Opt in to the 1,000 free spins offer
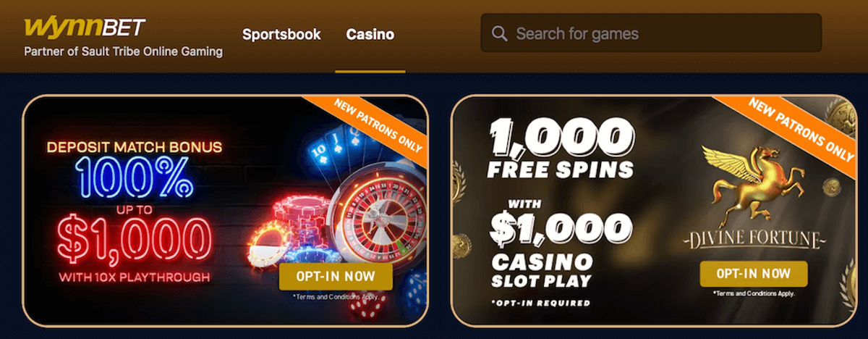The width and height of the screenshot is (868, 339). (753, 274)
